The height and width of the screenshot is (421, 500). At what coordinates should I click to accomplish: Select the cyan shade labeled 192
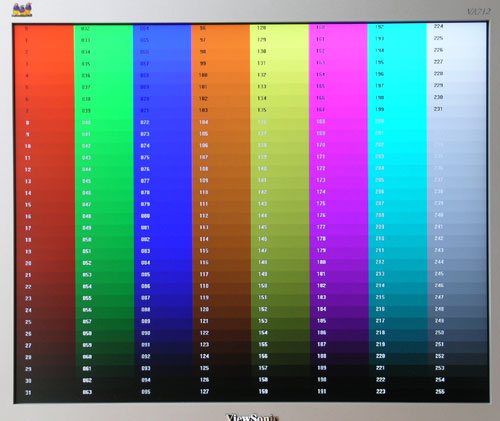click(x=397, y=27)
